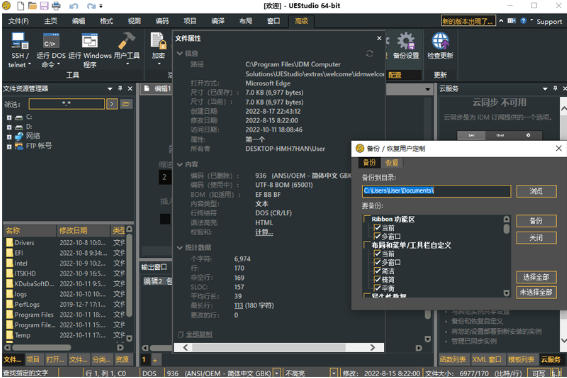Select the Network tree item
Screen dimensions: 567x378
[28, 136]
